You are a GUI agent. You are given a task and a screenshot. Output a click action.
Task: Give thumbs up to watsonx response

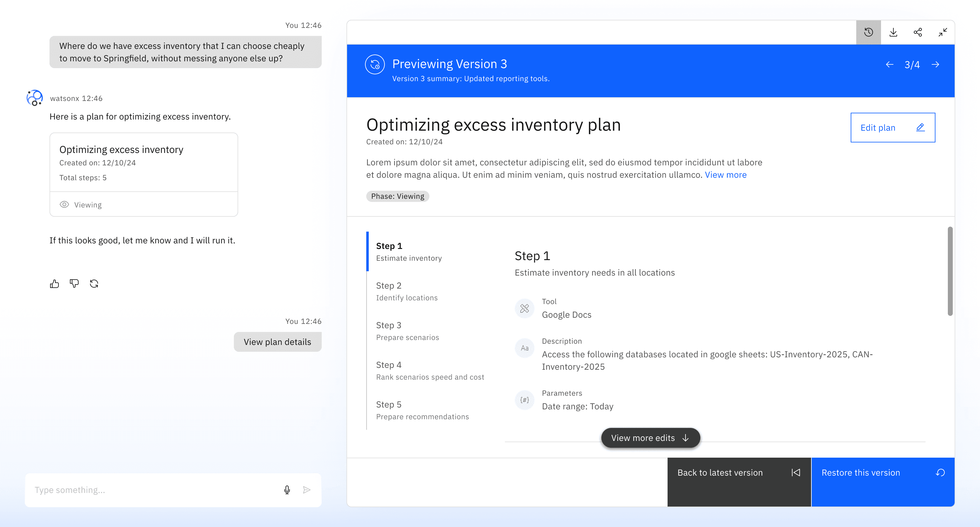(x=54, y=284)
